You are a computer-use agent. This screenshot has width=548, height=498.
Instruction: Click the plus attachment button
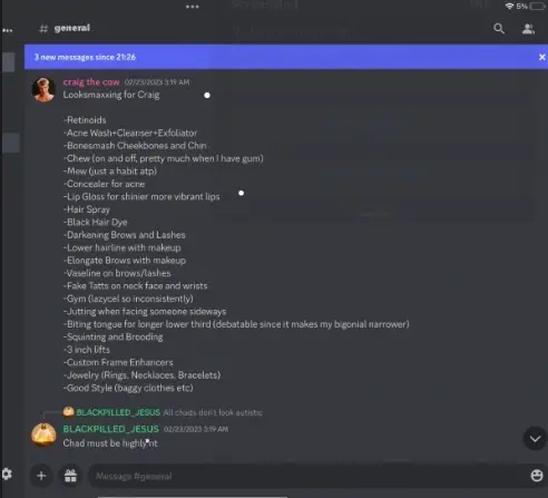41,475
